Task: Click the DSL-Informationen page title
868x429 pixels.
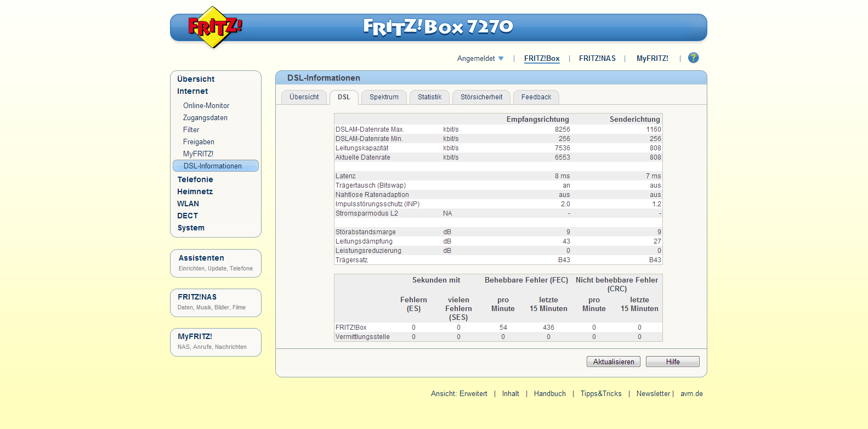Action: (324, 78)
